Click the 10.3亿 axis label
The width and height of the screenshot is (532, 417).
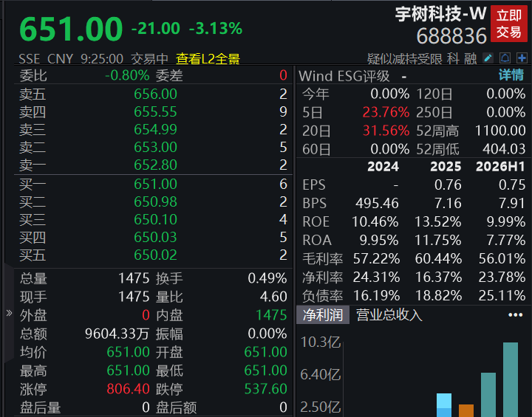click(x=320, y=342)
